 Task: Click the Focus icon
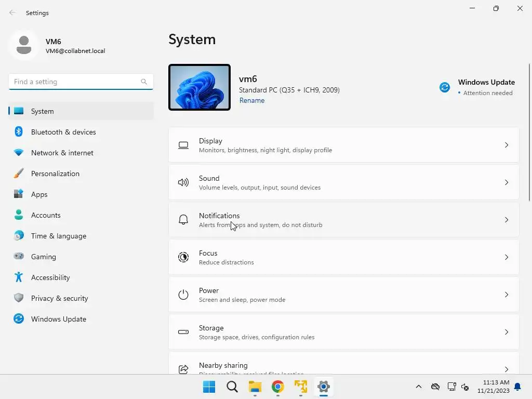[x=183, y=257]
